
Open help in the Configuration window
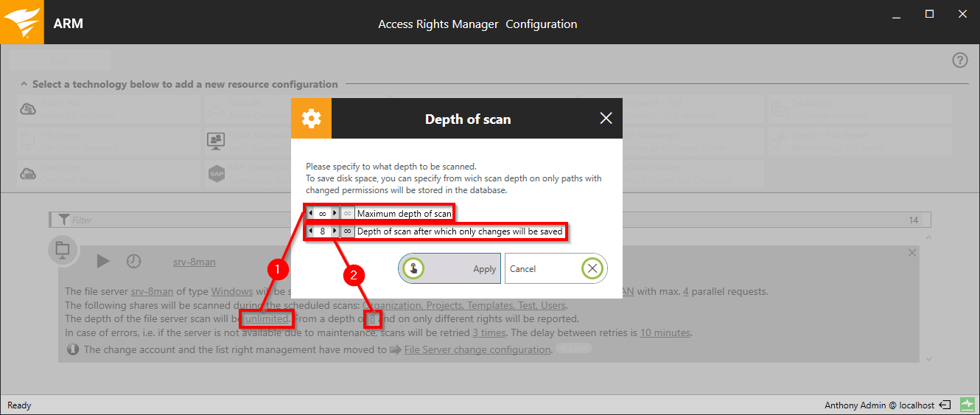(959, 60)
